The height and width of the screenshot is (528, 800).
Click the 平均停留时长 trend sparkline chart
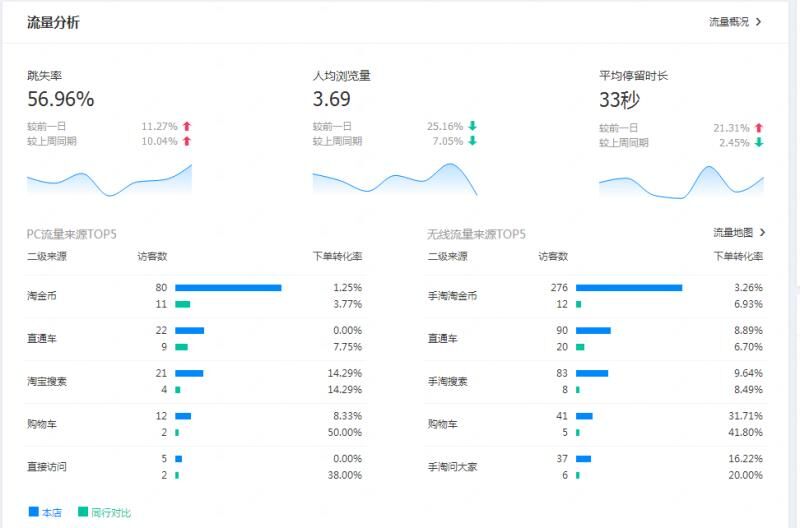point(681,182)
